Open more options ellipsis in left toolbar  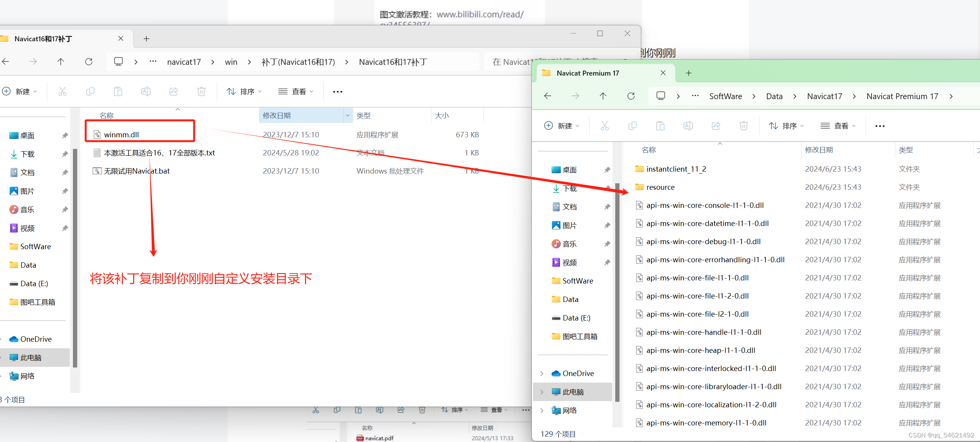338,92
